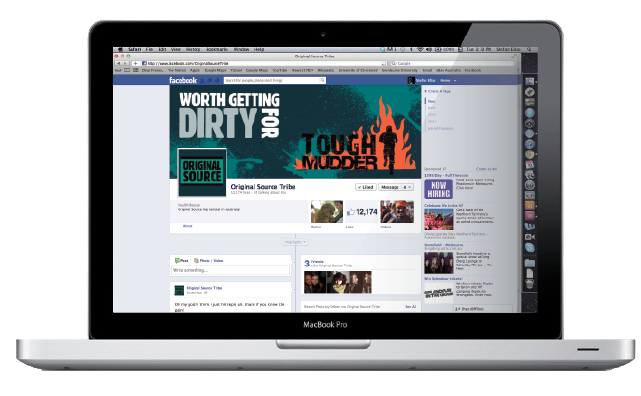Viewport: 641px width, 396px height.
Task: Open Google Chrome in the Dock
Action: 529,154
